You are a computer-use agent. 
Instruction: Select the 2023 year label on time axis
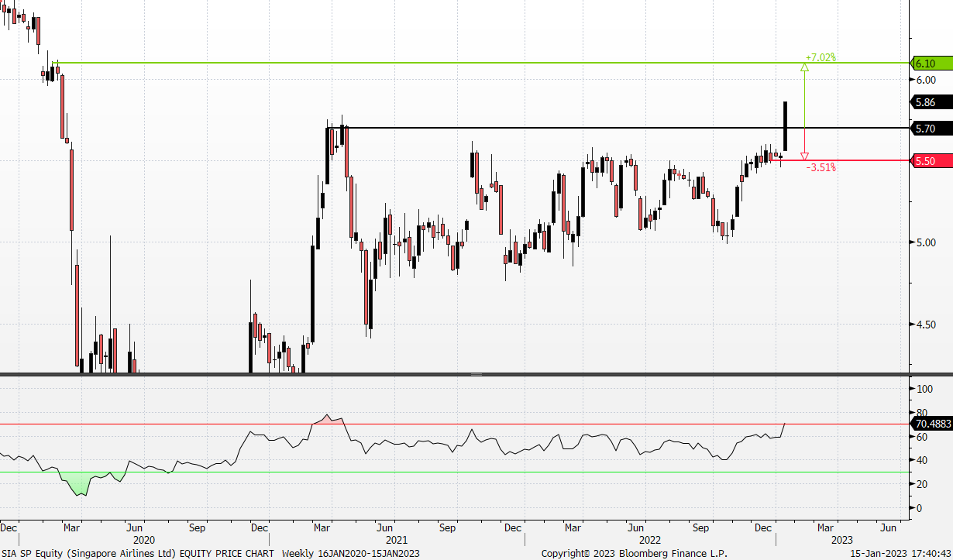click(842, 540)
